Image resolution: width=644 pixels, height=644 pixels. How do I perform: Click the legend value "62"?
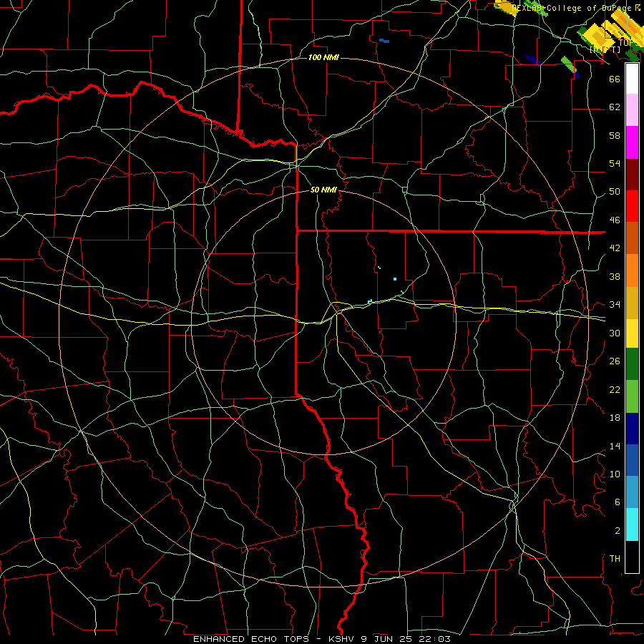(615, 107)
